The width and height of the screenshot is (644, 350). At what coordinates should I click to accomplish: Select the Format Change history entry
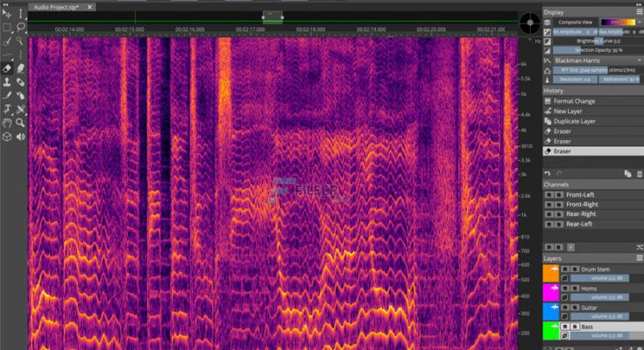click(x=574, y=101)
